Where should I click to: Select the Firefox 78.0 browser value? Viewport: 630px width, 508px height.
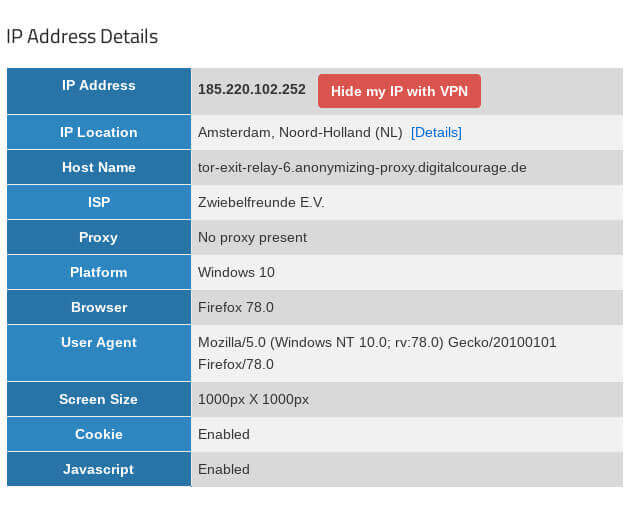[236, 307]
